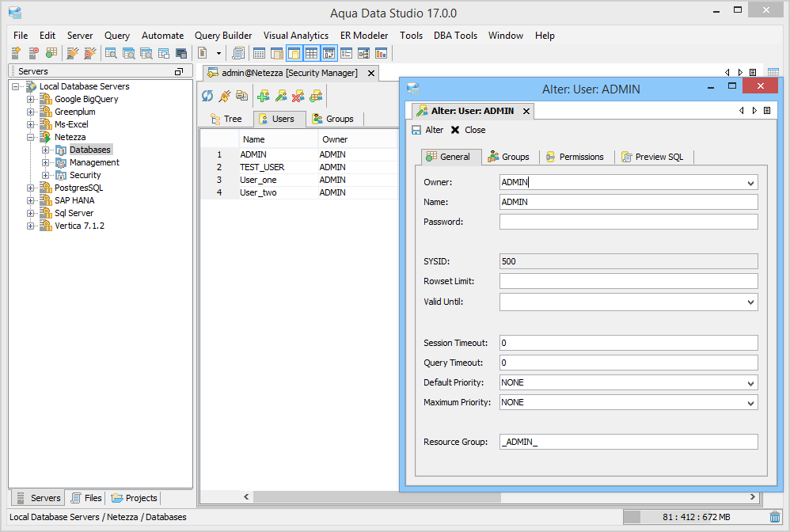Click the Security Manager key icon on the admin@Netezza tab
Screen dimensions: 790x532
(x=213, y=73)
